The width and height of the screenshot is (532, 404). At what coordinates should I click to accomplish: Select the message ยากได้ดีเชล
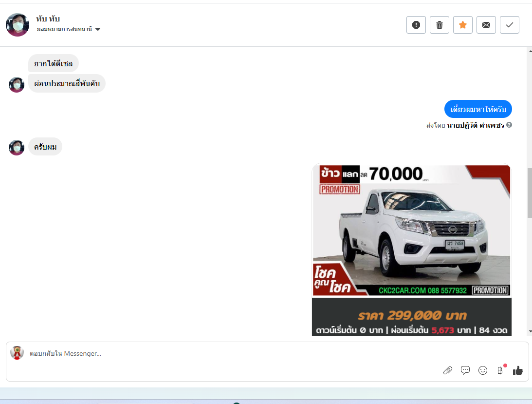click(53, 63)
